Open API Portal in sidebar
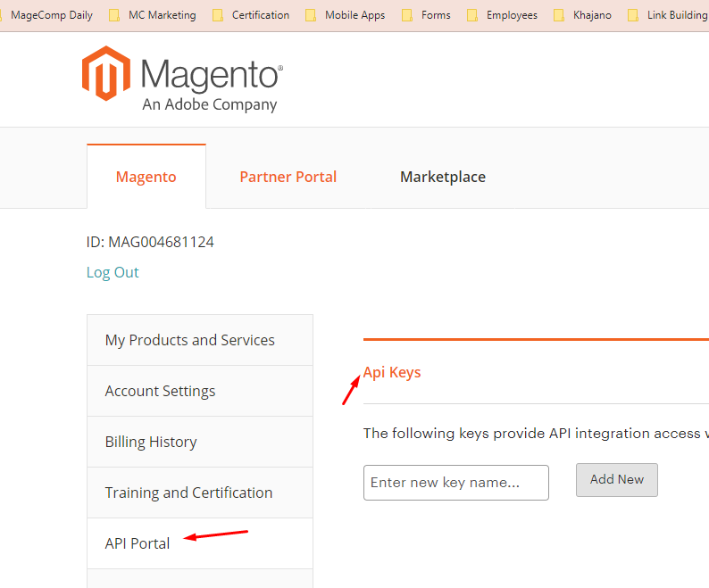Screen dimensions: 709x588 pyautogui.click(x=200, y=543)
